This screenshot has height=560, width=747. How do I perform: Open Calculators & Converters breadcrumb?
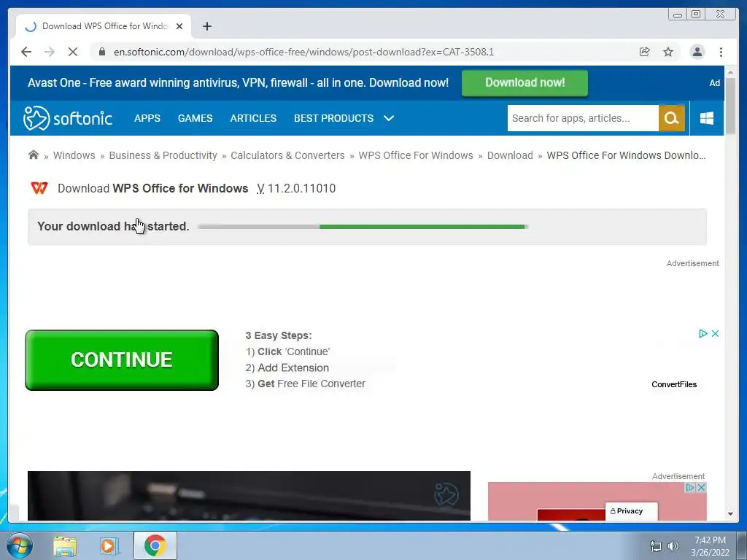[287, 155]
